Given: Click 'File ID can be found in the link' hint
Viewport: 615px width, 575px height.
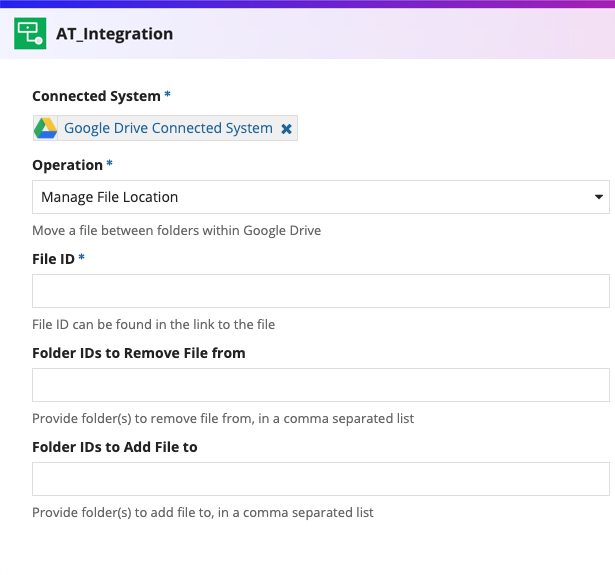Looking at the screenshot, I should pos(153,325).
